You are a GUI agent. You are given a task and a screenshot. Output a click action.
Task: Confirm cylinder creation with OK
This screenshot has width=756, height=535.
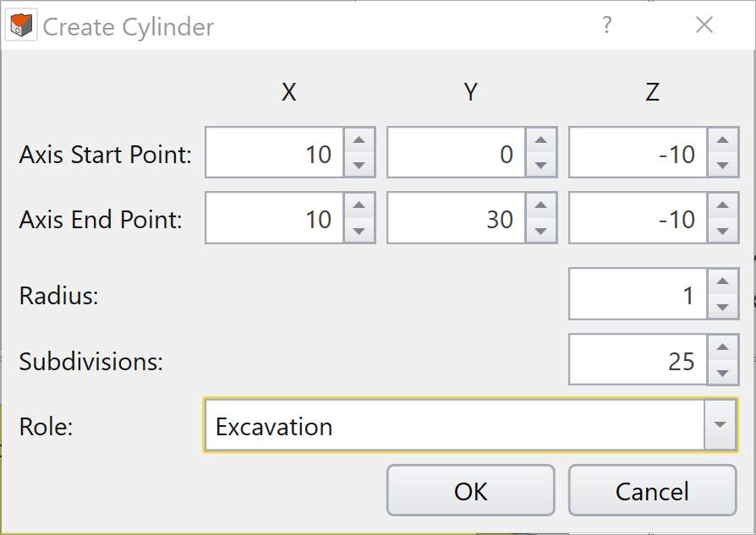(470, 490)
